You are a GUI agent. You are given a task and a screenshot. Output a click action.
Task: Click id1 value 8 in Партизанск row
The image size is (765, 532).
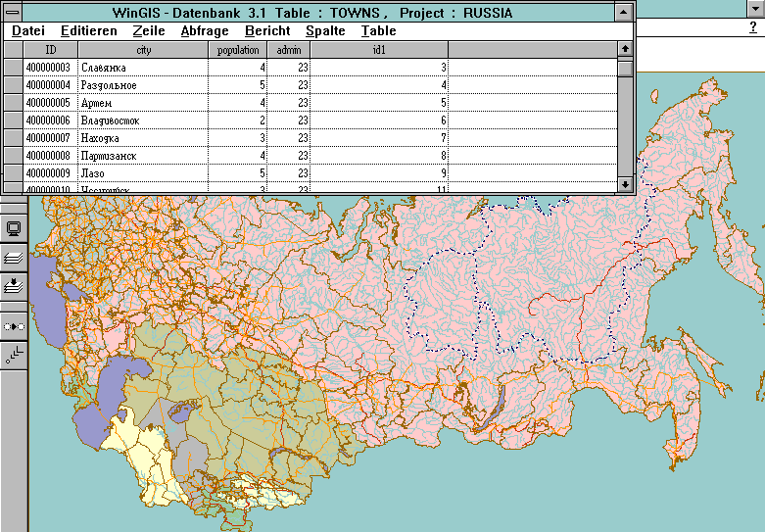pyautogui.click(x=379, y=155)
